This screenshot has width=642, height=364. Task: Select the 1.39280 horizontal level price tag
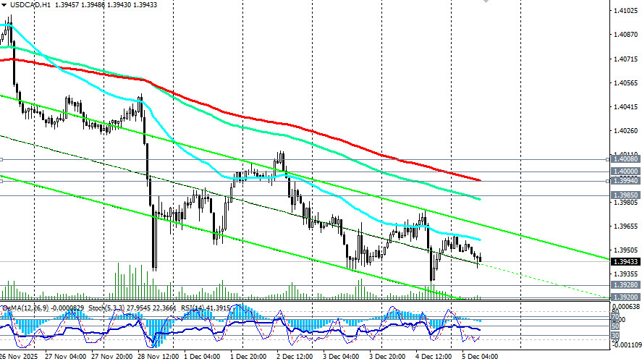pyautogui.click(x=625, y=285)
